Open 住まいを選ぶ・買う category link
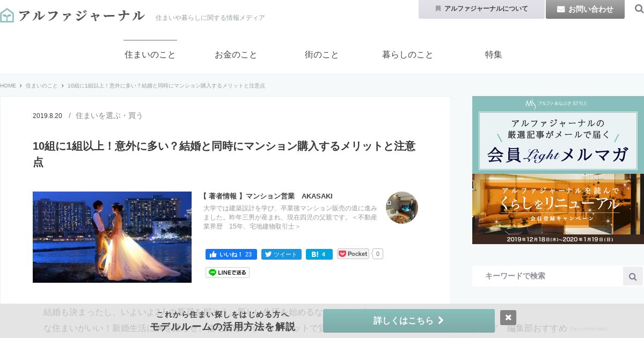Image resolution: width=644 pixels, height=338 pixels. pos(109,115)
